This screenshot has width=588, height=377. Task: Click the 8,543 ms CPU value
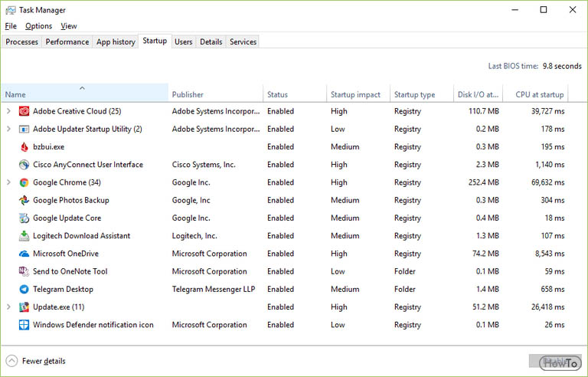(x=550, y=254)
